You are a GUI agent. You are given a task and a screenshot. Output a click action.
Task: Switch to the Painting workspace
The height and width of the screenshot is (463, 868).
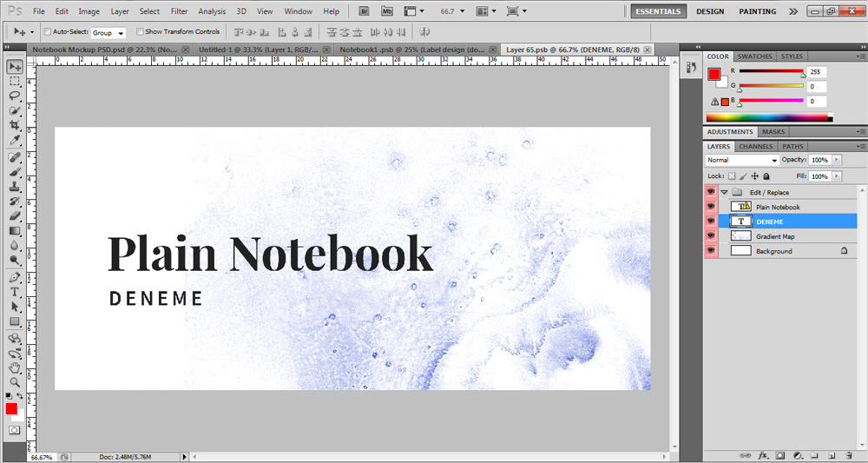point(757,11)
